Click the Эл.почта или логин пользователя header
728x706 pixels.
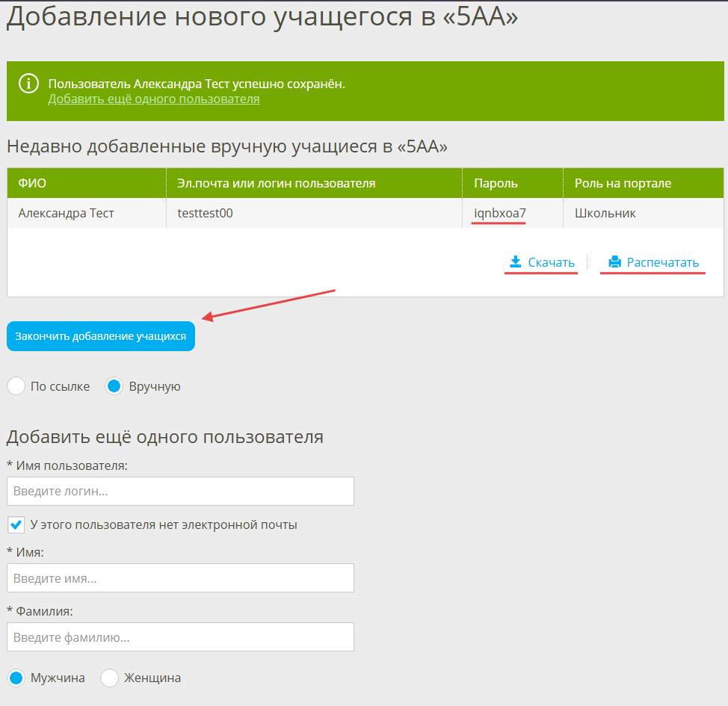click(315, 183)
